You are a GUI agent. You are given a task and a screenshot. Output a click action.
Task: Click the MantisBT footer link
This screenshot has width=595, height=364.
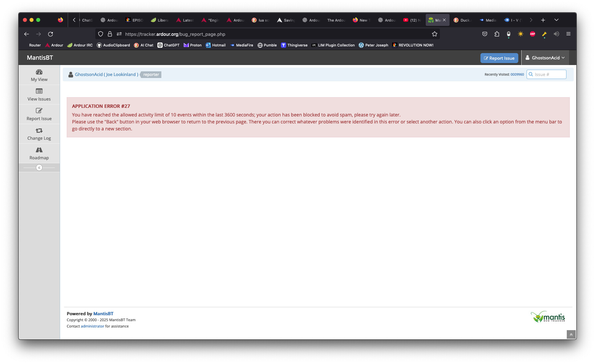tap(103, 314)
